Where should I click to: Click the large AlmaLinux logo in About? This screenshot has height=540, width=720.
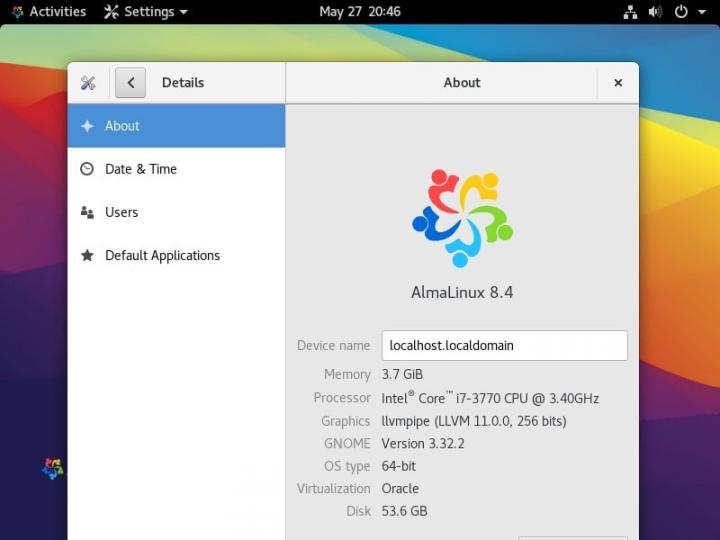[x=462, y=218]
